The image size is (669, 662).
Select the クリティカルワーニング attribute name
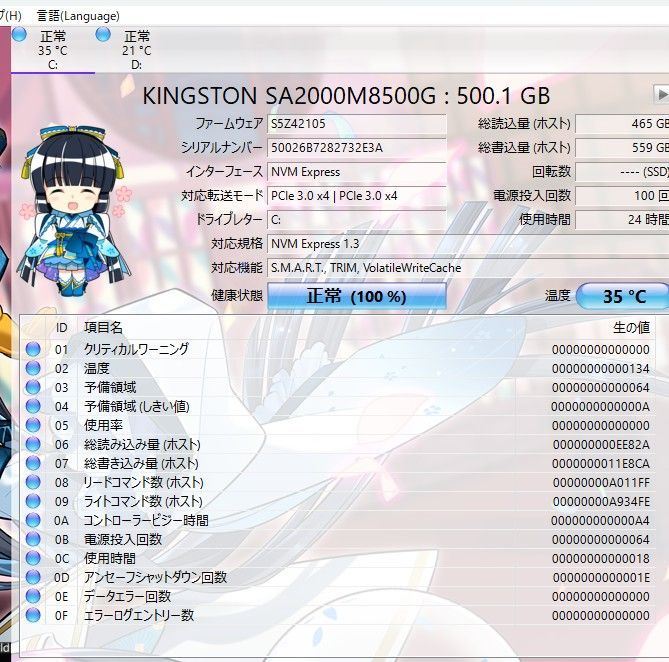click(136, 349)
